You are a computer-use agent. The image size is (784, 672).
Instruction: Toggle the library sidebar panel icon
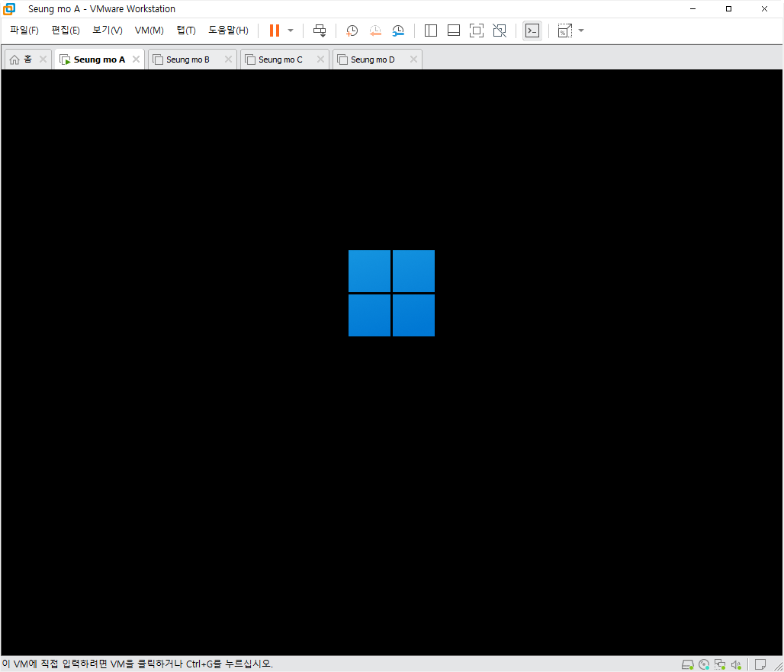(430, 31)
